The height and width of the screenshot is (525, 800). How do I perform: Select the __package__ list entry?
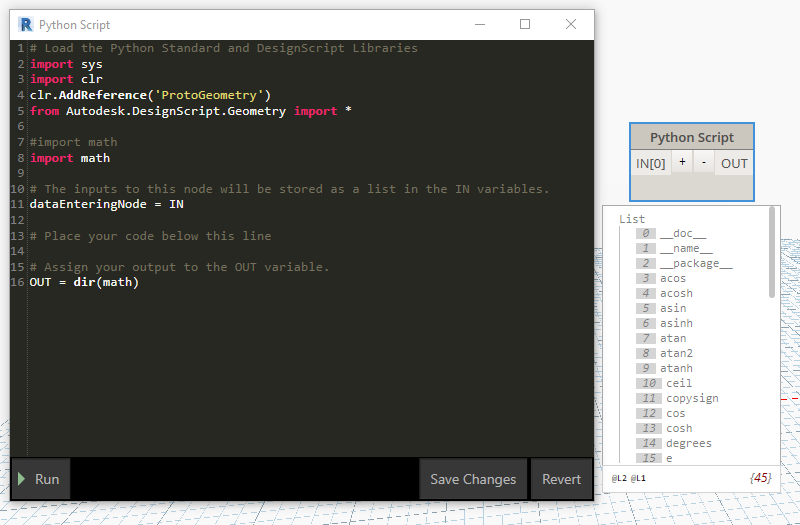pos(696,263)
